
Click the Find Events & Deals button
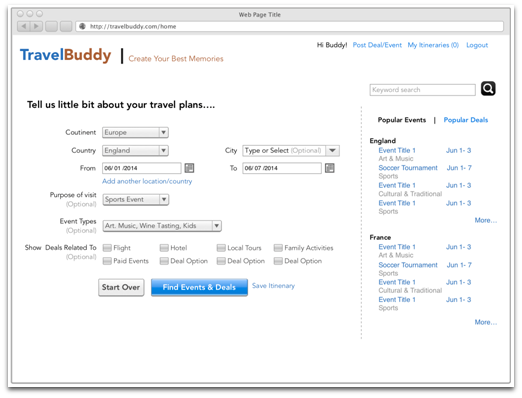(199, 287)
